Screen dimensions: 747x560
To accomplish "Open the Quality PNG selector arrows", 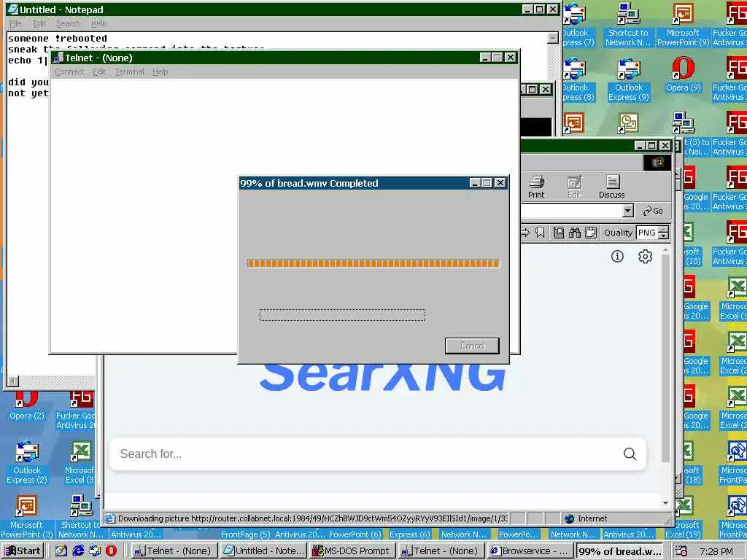I will coord(664,233).
